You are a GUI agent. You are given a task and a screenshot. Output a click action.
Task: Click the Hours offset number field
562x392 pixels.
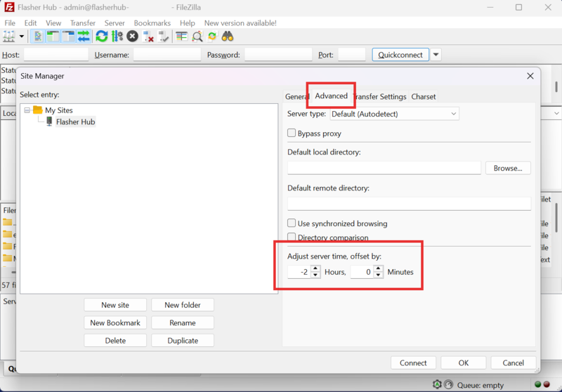[299, 272]
